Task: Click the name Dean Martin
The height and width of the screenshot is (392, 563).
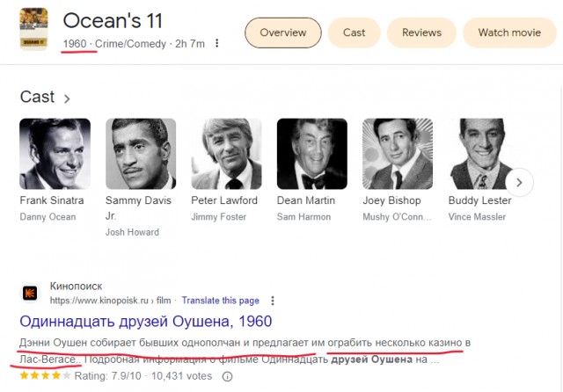Action: [306, 200]
